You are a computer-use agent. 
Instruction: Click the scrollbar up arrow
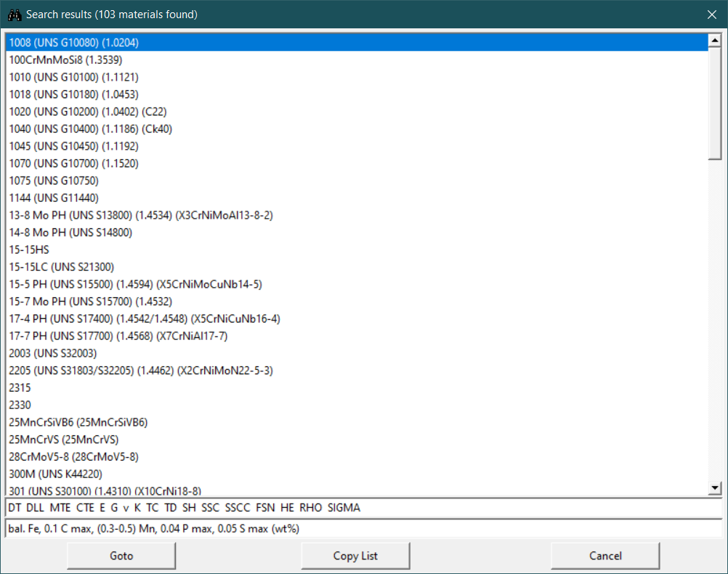715,40
